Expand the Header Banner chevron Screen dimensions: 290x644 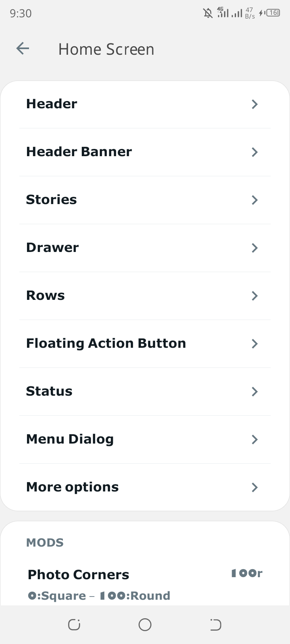255,152
